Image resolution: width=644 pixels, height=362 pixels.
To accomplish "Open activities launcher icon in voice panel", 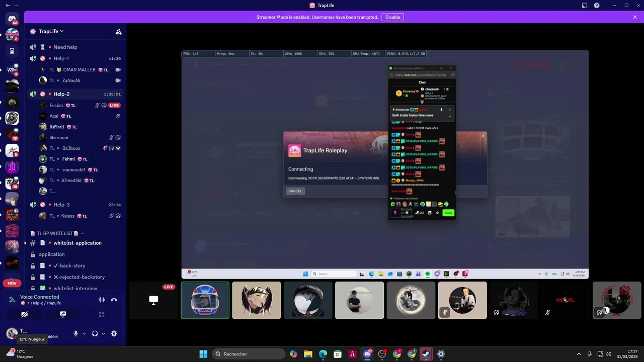I will [x=102, y=314].
